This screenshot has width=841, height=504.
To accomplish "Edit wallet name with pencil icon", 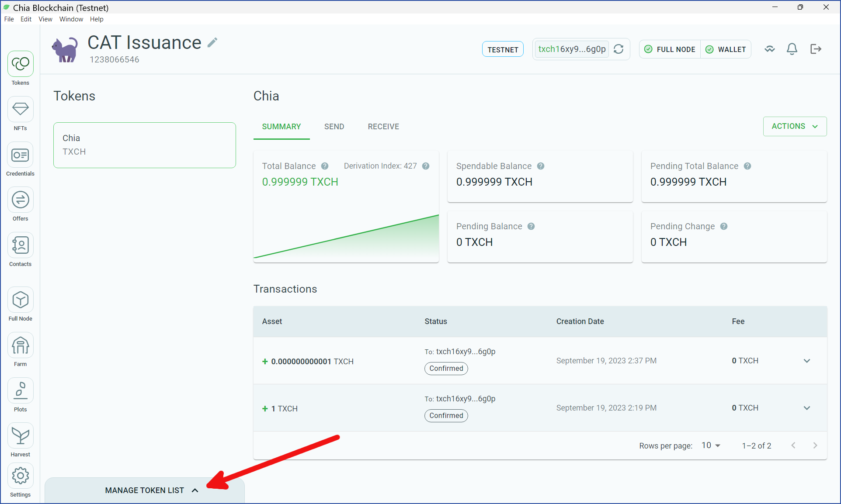I will pyautogui.click(x=212, y=42).
